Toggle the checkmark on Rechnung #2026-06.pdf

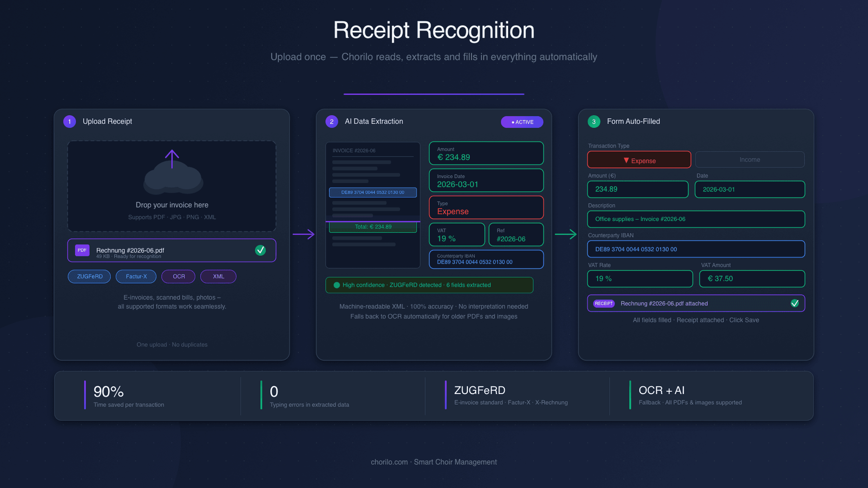pos(260,250)
